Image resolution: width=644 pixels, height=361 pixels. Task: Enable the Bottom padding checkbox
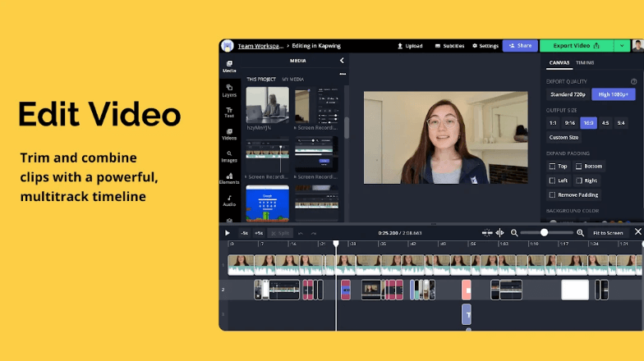tap(580, 167)
